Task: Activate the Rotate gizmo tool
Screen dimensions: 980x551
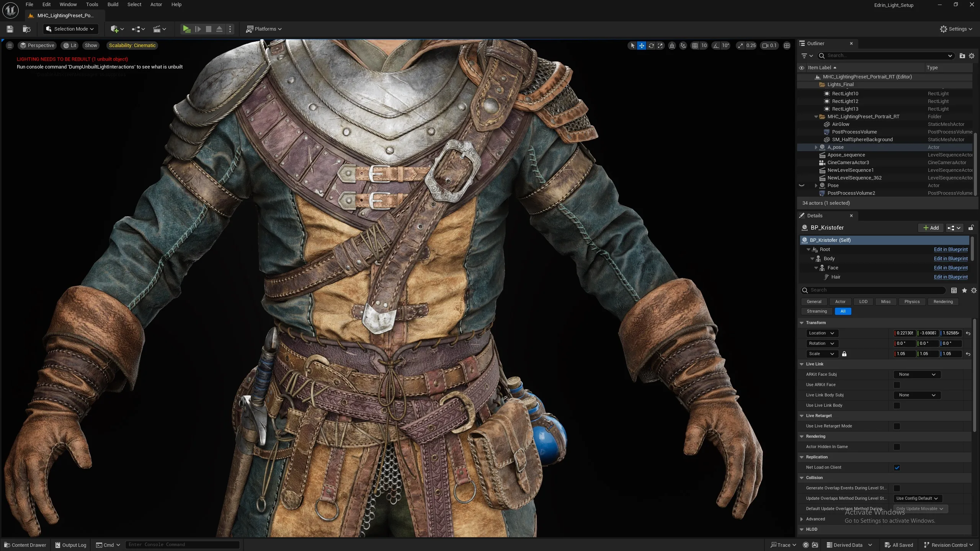Action: point(651,46)
